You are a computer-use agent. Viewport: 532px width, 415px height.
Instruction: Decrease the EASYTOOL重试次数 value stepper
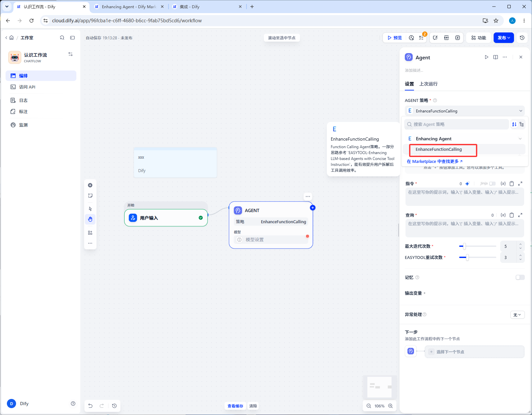521,260
